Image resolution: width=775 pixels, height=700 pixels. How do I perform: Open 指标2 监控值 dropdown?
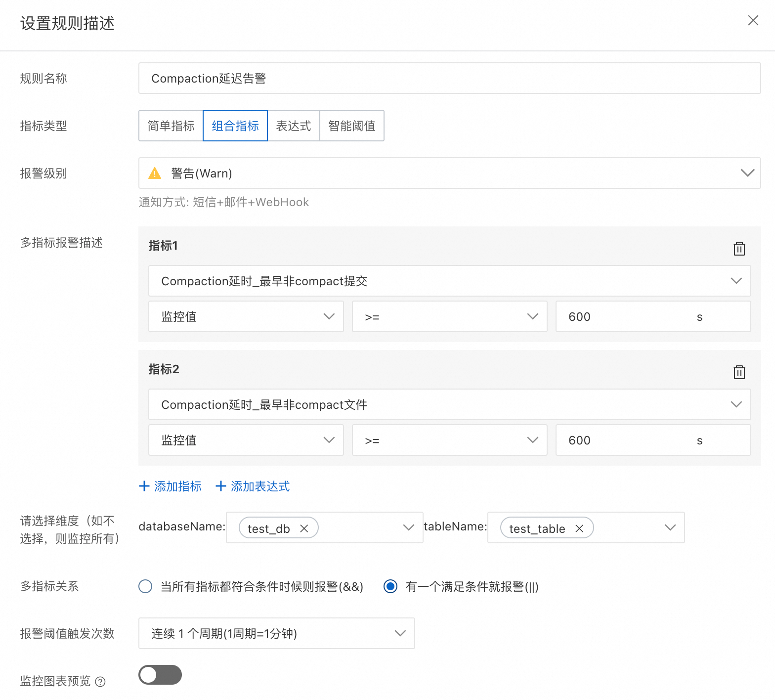[x=246, y=440]
